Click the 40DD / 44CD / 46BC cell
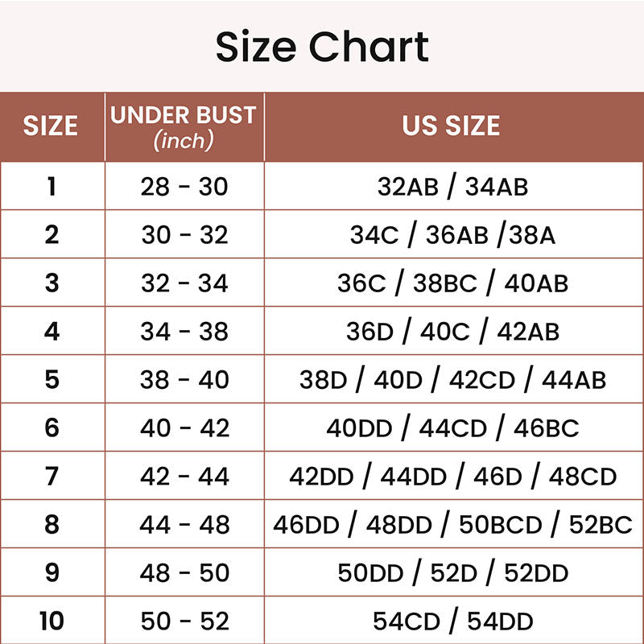This screenshot has height=644, width=644. click(x=452, y=428)
